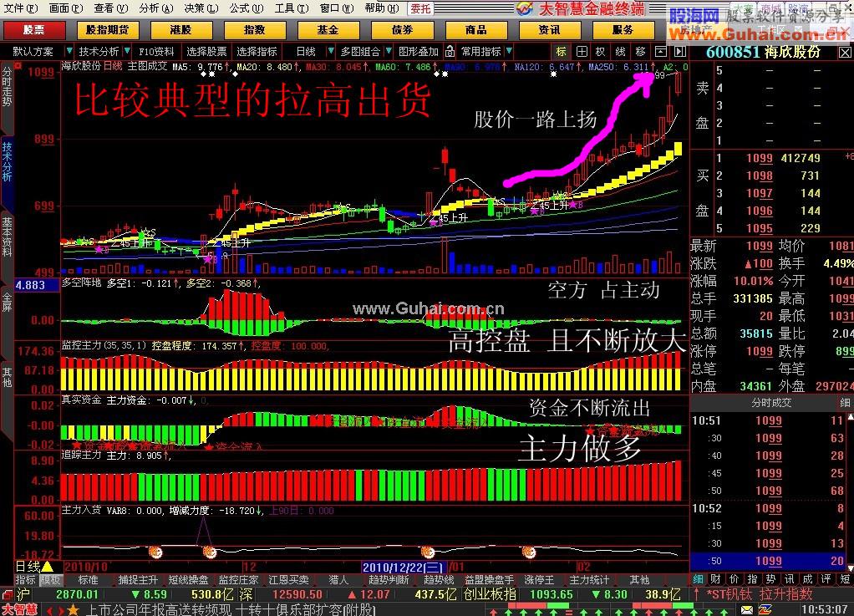The height and width of the screenshot is (616, 854).
Task: Open the 文件(F) menu
Action: [x=21, y=8]
